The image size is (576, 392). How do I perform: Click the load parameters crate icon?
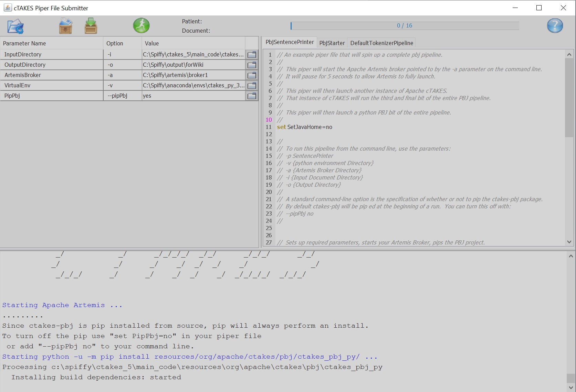pos(65,26)
